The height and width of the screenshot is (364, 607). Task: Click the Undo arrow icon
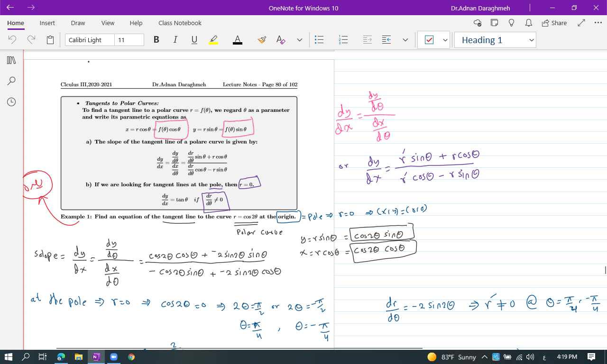click(x=13, y=40)
